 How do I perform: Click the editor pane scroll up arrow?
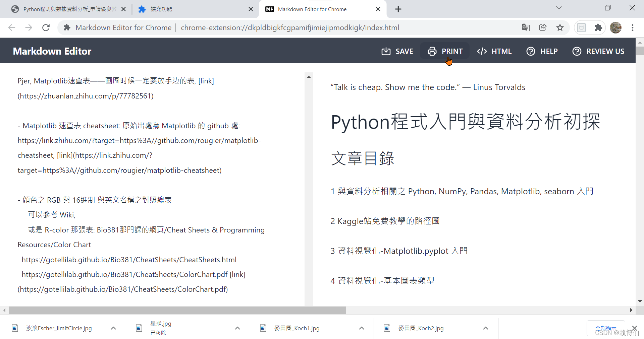coord(309,77)
